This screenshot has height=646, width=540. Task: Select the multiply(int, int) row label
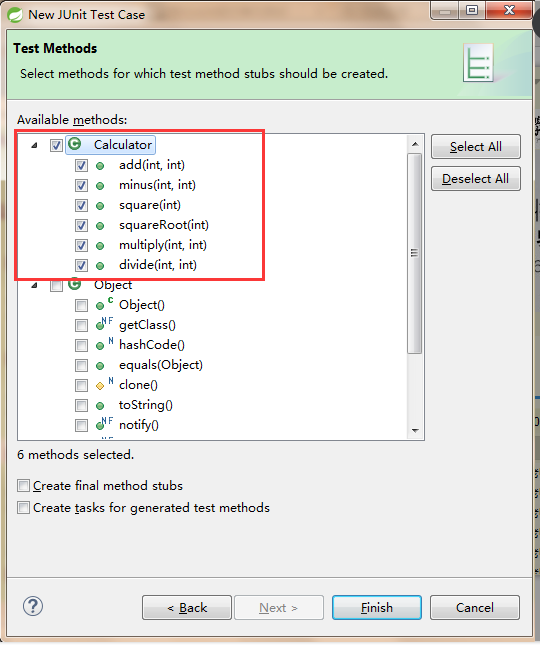point(163,245)
